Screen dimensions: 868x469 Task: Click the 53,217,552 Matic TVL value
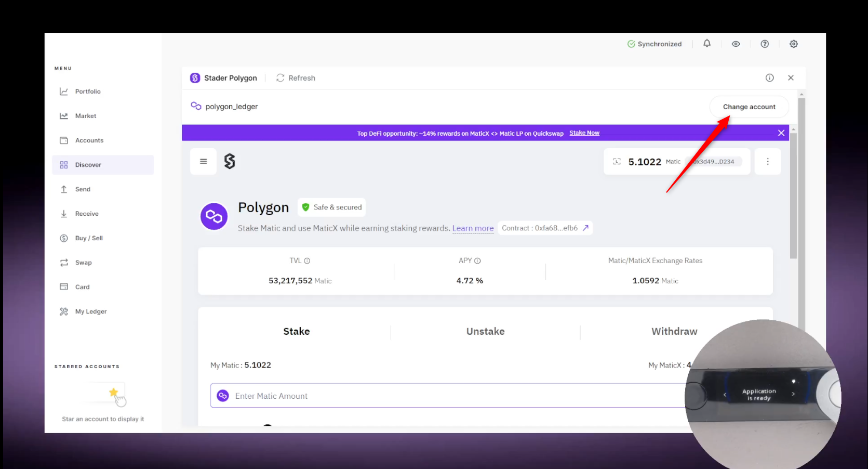click(300, 281)
